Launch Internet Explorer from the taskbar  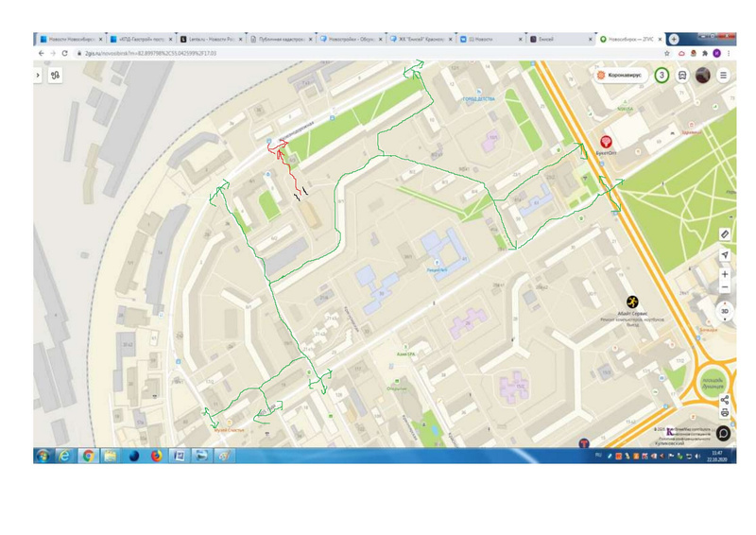pos(64,456)
